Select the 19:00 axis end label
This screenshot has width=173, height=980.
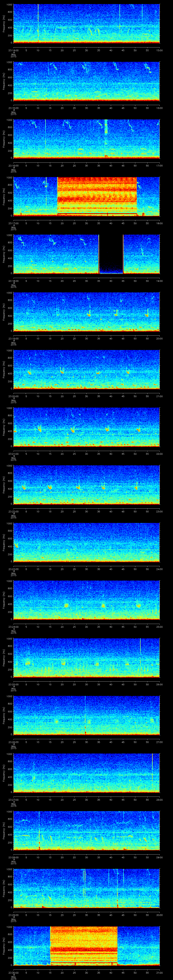point(160,281)
